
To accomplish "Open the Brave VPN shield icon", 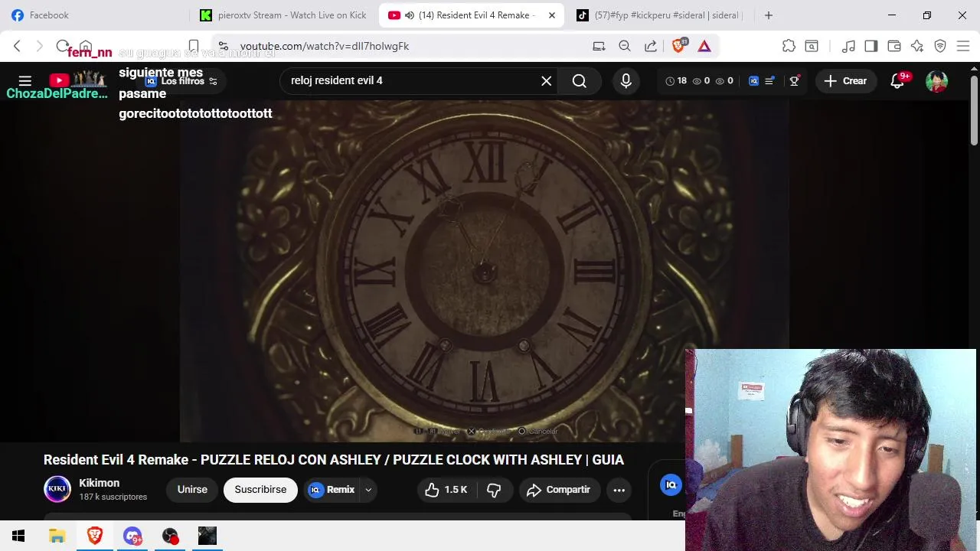I will pyautogui.click(x=940, y=46).
